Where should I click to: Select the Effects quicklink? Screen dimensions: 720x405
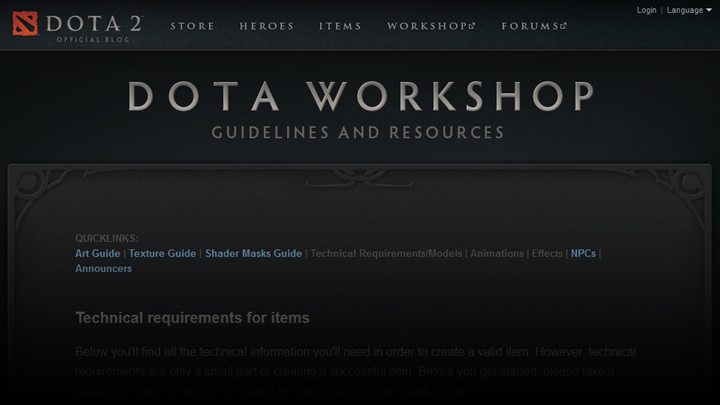coord(547,253)
